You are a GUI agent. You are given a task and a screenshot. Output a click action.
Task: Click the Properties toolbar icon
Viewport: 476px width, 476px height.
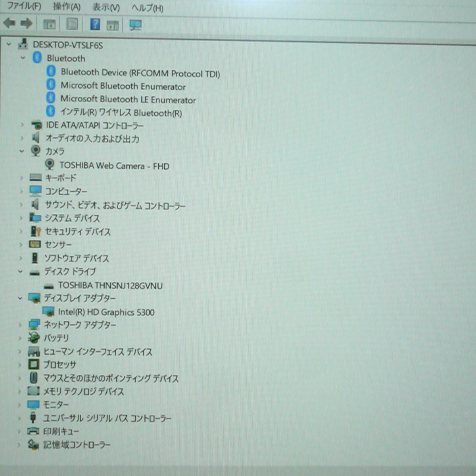(x=72, y=24)
